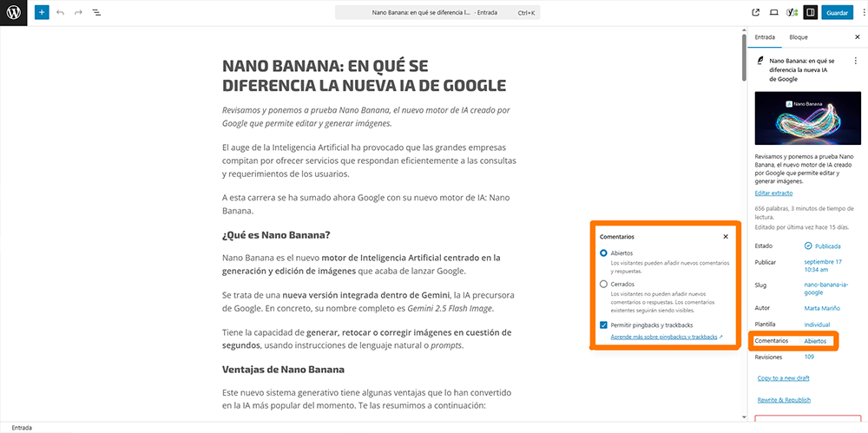Click the Guardar button
868x433 pixels.
click(x=837, y=12)
